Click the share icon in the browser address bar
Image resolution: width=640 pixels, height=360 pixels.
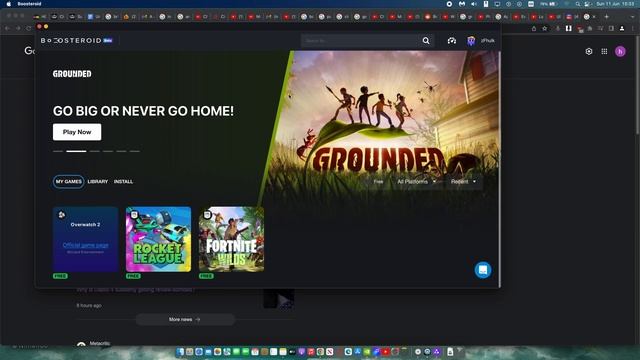[x=534, y=28]
